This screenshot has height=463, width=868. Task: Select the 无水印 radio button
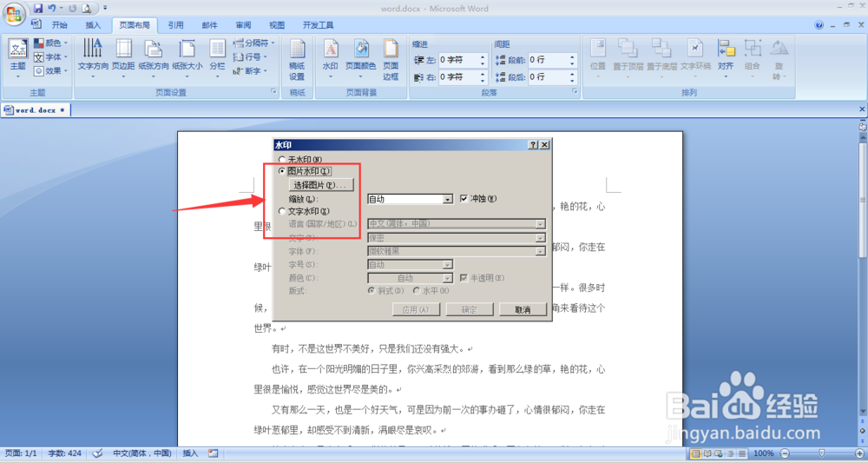click(282, 160)
